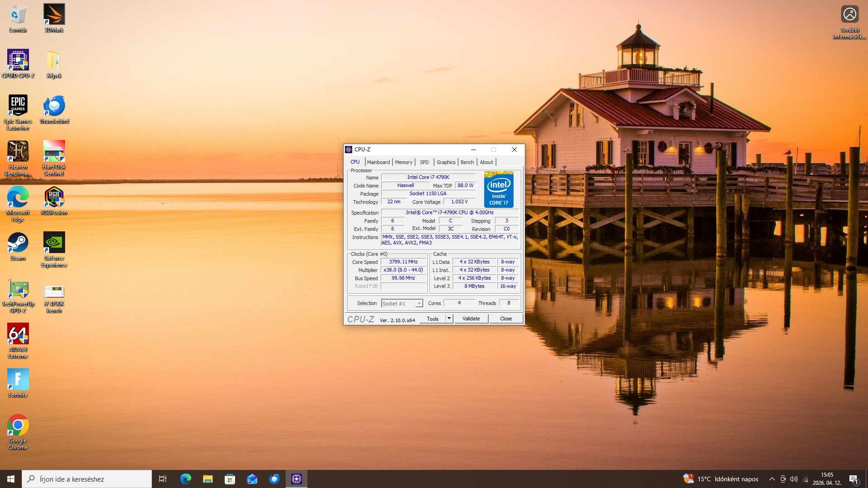The image size is (868, 488).
Task: Open the Bench tab
Action: (x=467, y=162)
